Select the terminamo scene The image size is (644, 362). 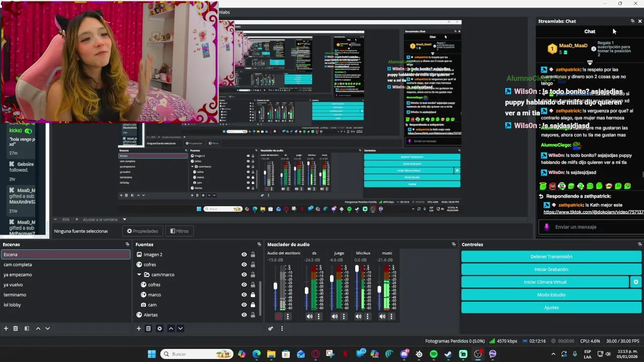(65, 295)
